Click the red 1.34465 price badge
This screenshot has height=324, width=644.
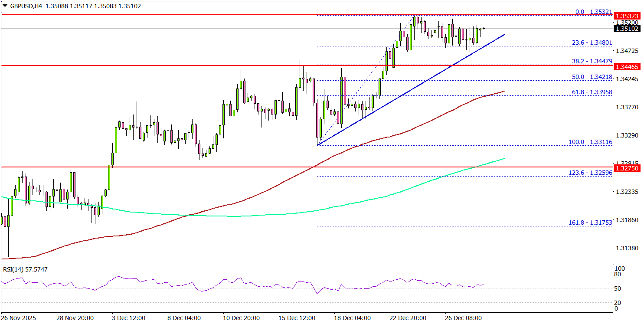coord(628,67)
